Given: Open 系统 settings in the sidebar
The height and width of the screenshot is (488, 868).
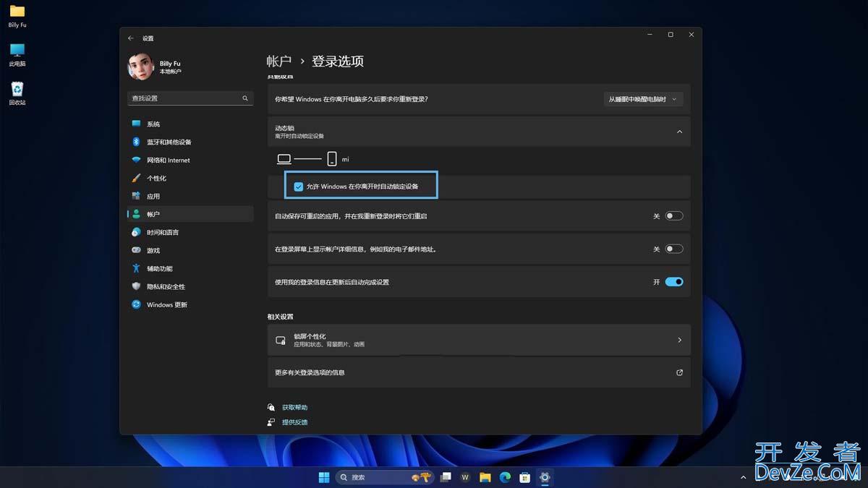Looking at the screenshot, I should (190, 124).
